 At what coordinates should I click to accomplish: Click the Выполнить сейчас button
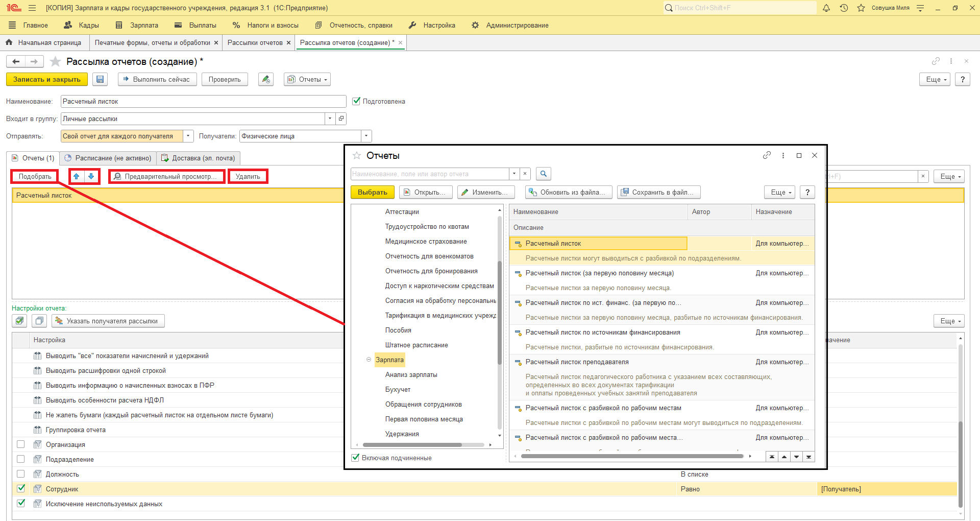point(157,79)
